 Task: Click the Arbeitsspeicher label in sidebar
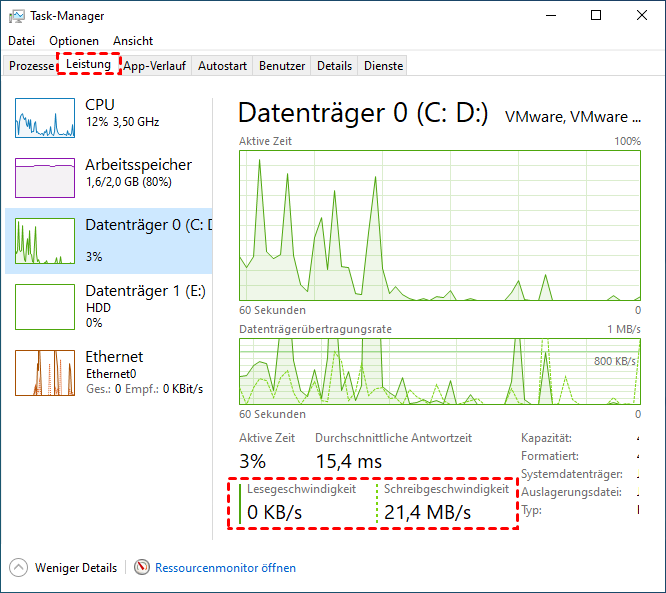tap(138, 164)
